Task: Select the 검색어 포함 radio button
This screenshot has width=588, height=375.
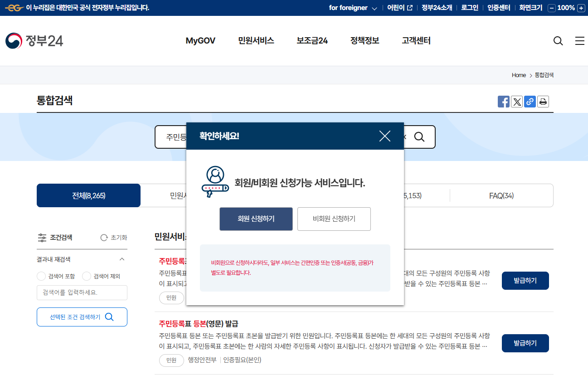Action: [41, 276]
